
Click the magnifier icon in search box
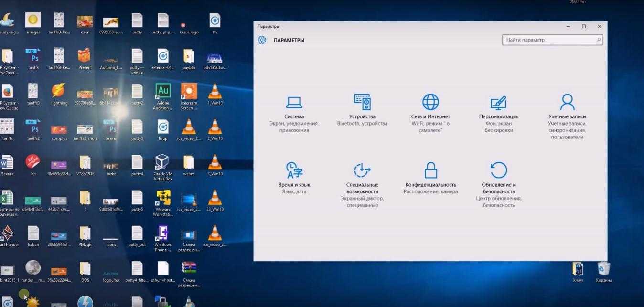coord(598,40)
